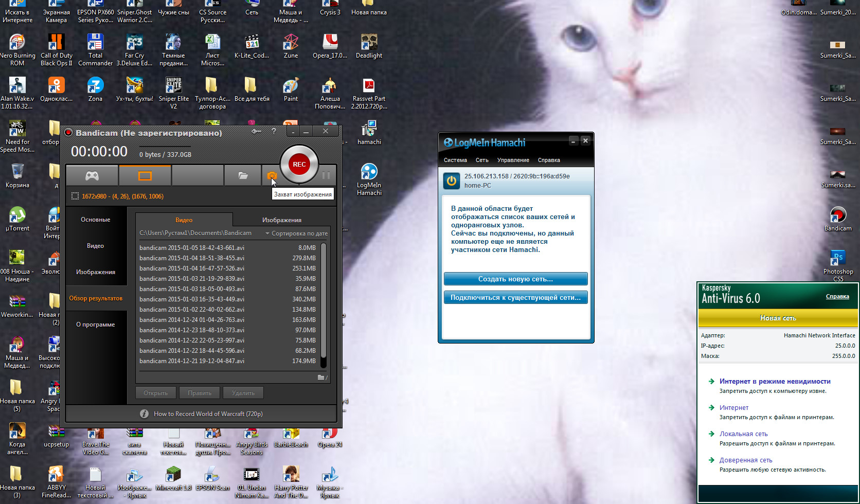Open Bandicam registration key icon
This screenshot has width=860, height=504.
coord(257,132)
